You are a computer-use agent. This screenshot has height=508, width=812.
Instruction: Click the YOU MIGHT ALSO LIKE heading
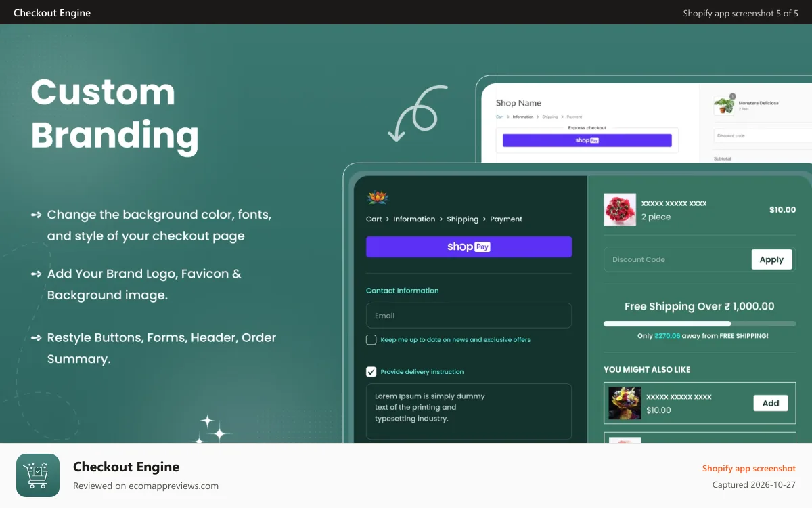(647, 370)
